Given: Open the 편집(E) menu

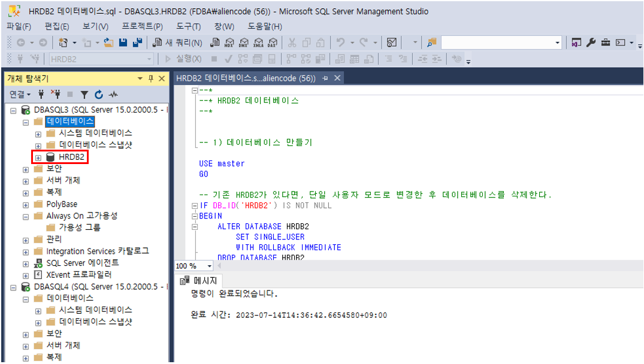Looking at the screenshot, I should [x=57, y=26].
